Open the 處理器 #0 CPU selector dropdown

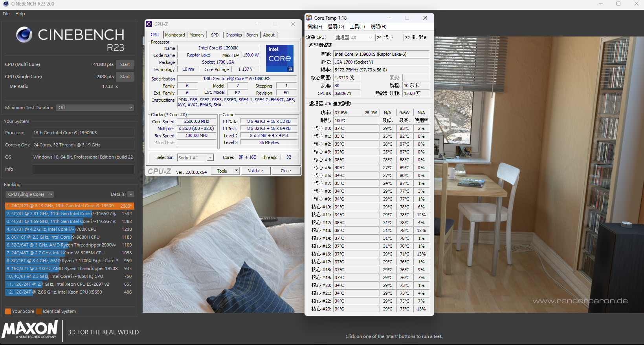pyautogui.click(x=354, y=37)
